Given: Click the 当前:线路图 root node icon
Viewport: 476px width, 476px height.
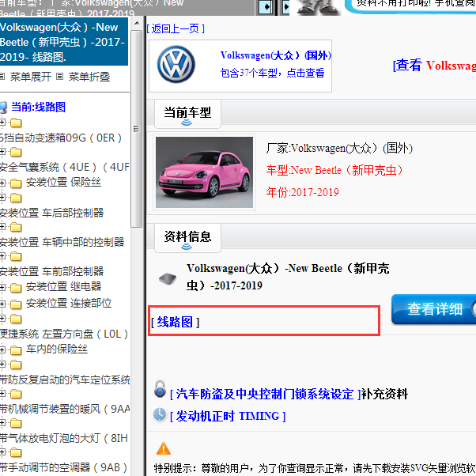Looking at the screenshot, I should tap(3, 108).
